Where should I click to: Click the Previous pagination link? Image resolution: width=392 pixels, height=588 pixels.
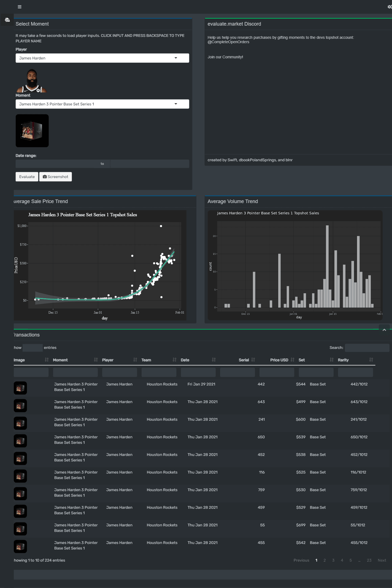pyautogui.click(x=301, y=560)
